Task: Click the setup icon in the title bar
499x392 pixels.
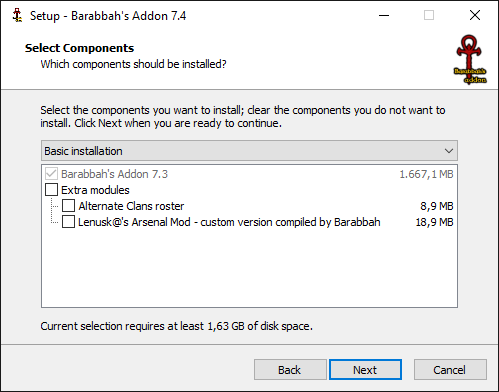Action: click(17, 16)
